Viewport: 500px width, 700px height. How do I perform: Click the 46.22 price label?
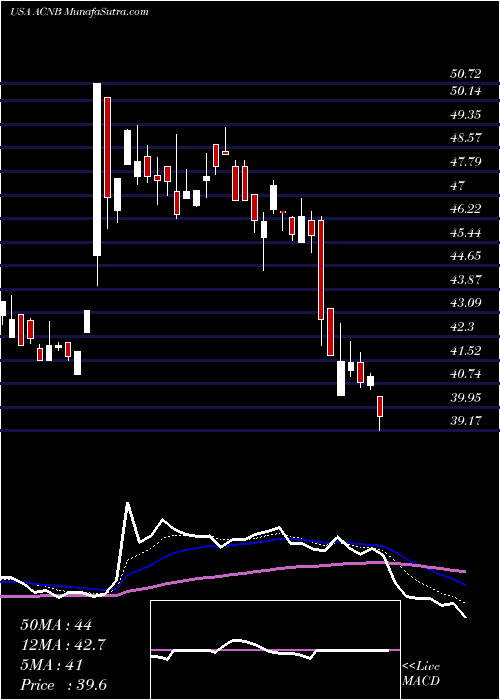pos(465,208)
